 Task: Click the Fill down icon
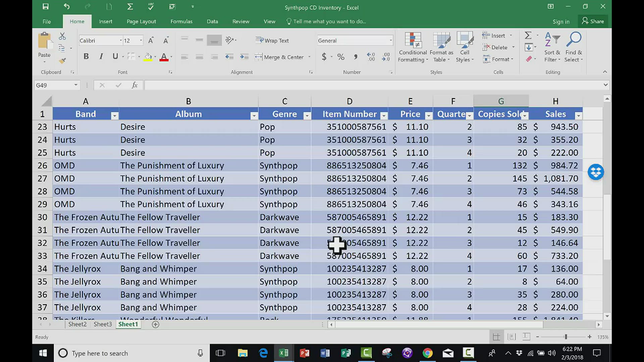(529, 47)
